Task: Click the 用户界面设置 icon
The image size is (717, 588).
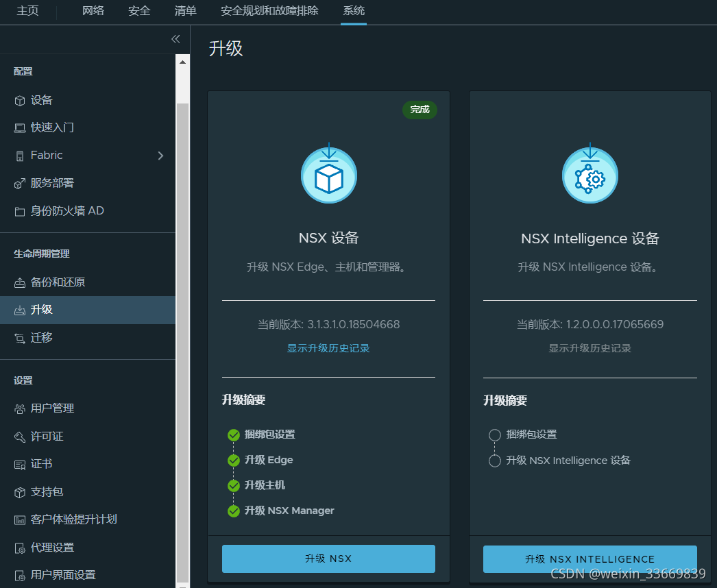Action: [x=20, y=576]
